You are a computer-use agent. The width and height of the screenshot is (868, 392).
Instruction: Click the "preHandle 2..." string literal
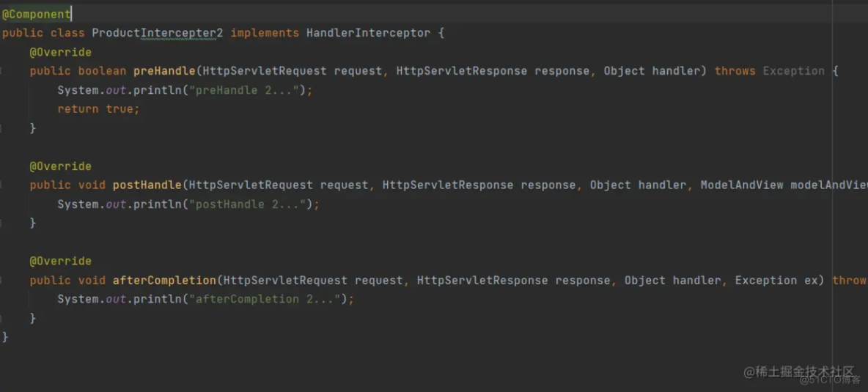(246, 90)
